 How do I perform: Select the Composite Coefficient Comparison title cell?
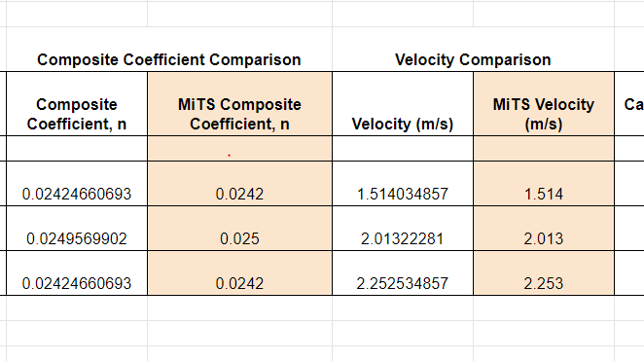click(x=169, y=59)
